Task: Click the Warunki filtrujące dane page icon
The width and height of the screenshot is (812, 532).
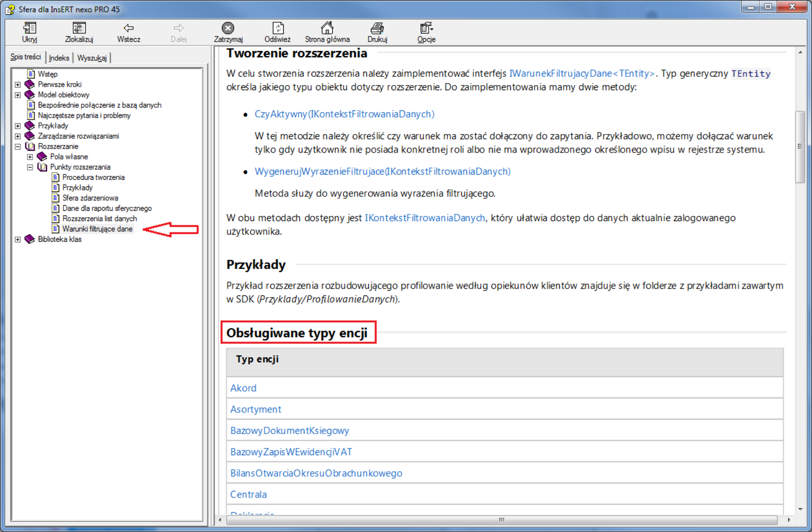Action: [56, 229]
